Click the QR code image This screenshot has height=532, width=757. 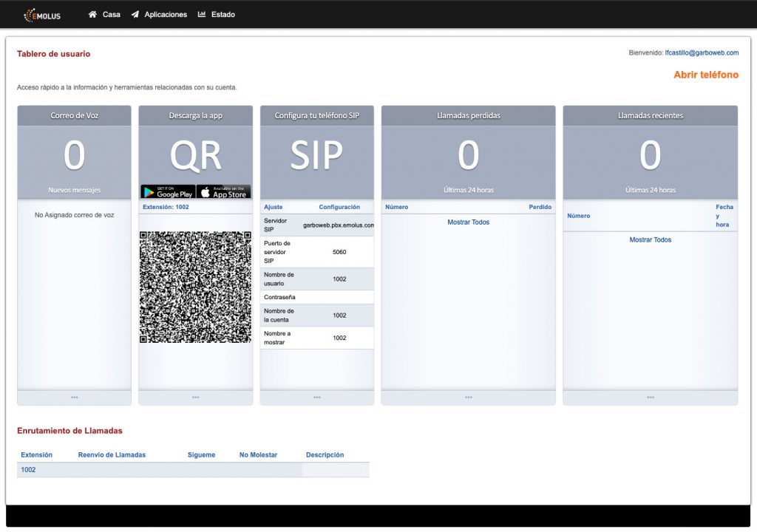(x=195, y=287)
